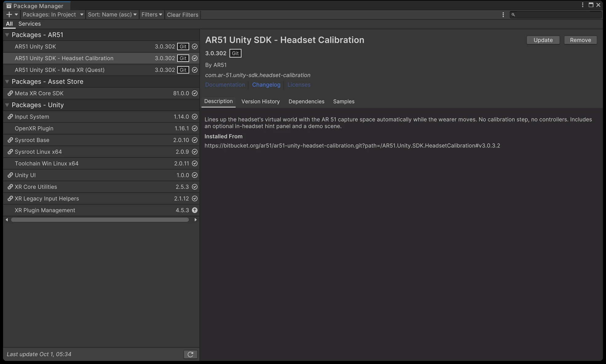This screenshot has width=606, height=364.
Task: Click link icon beside Meta XR Core SDK
Action: coord(10,93)
